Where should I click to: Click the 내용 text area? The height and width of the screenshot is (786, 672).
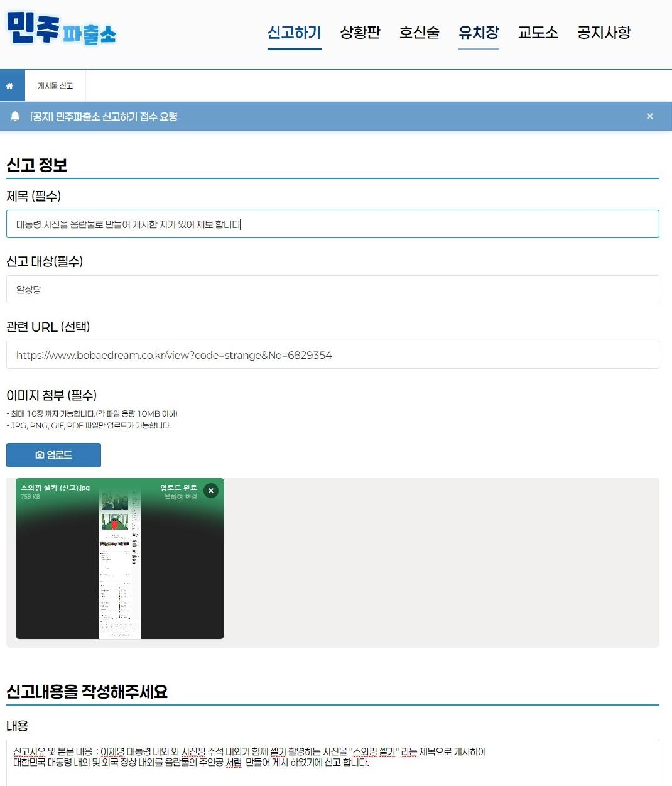click(x=333, y=763)
